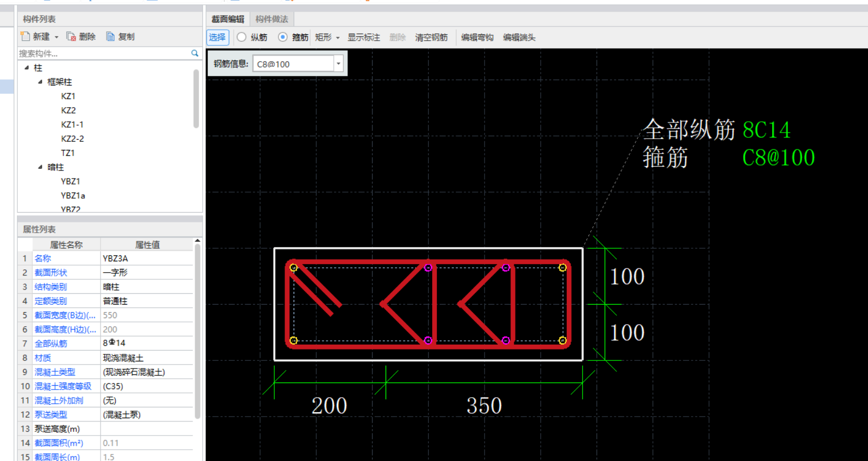Switch to the 截面编辑 tab

click(x=228, y=19)
